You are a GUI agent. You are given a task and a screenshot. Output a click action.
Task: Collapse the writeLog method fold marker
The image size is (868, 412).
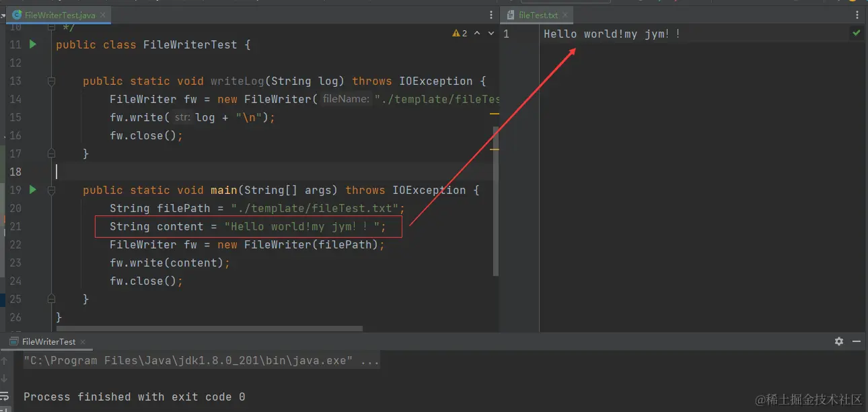(51, 81)
